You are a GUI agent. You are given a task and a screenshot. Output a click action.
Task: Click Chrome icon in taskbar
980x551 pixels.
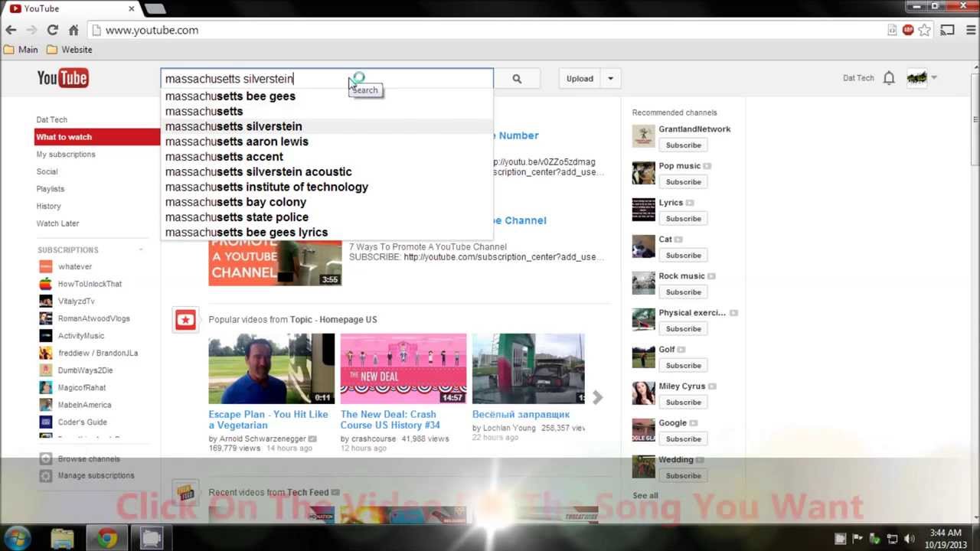point(106,539)
